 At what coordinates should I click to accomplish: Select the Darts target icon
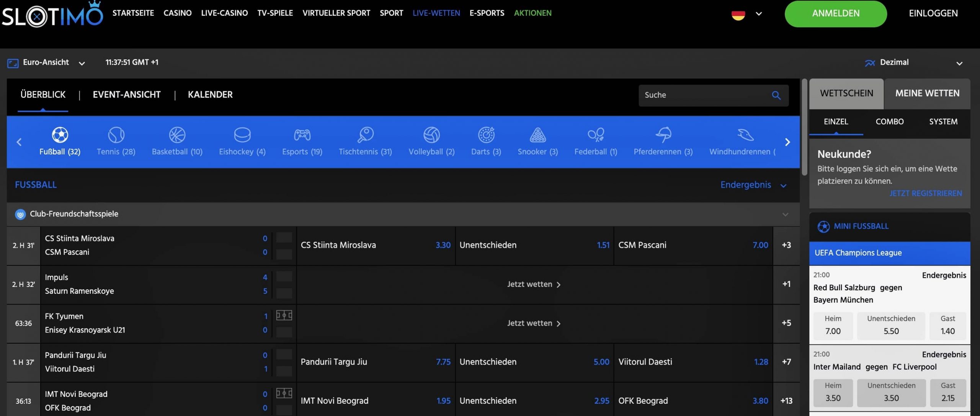click(486, 135)
